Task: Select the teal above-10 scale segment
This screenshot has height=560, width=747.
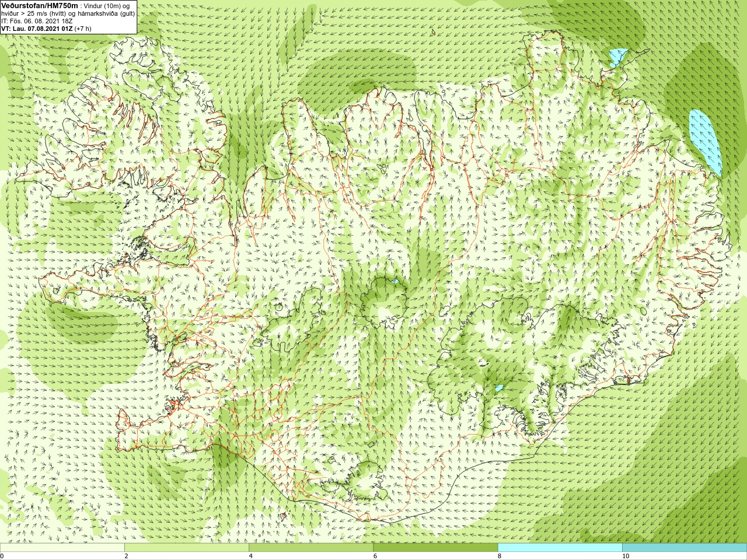Action: click(x=685, y=548)
